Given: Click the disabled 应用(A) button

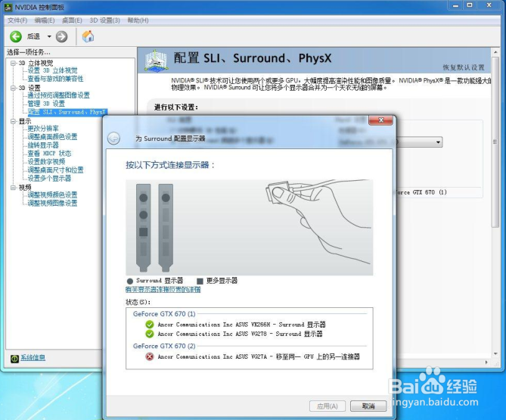Looking at the screenshot, I should click(328, 406).
